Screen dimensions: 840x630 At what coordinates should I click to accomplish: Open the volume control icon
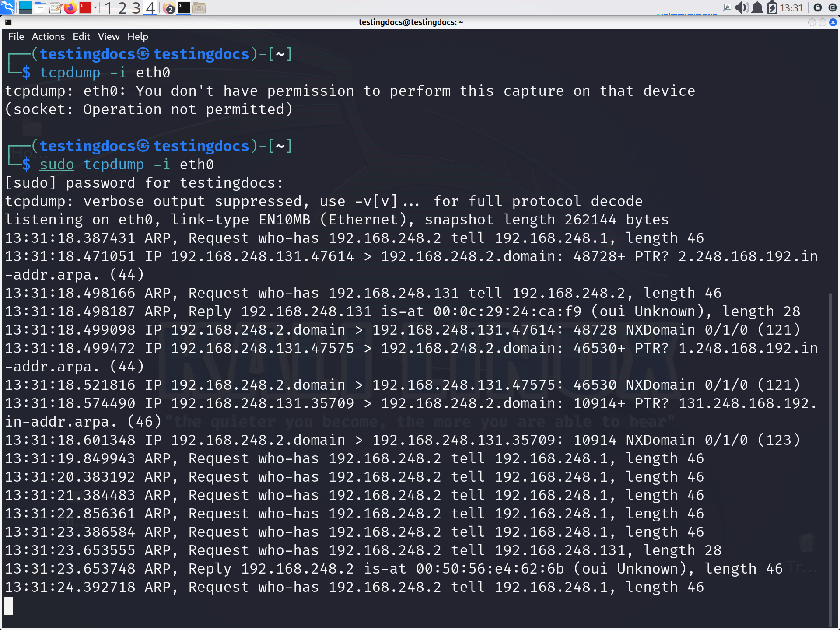[742, 7]
